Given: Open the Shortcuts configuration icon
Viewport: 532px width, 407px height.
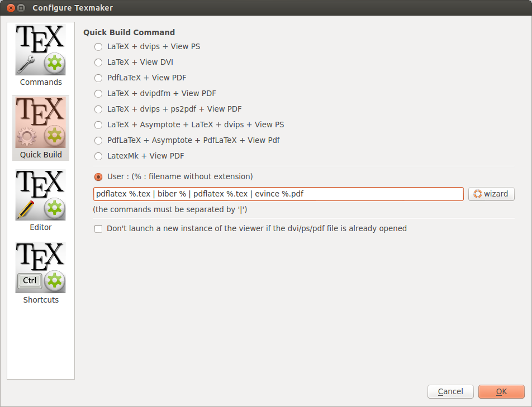Looking at the screenshot, I should coord(40,268).
